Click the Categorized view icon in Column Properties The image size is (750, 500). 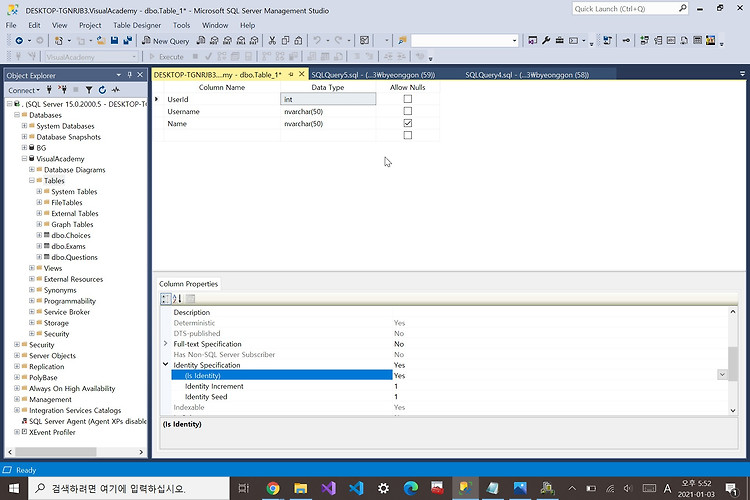166,299
